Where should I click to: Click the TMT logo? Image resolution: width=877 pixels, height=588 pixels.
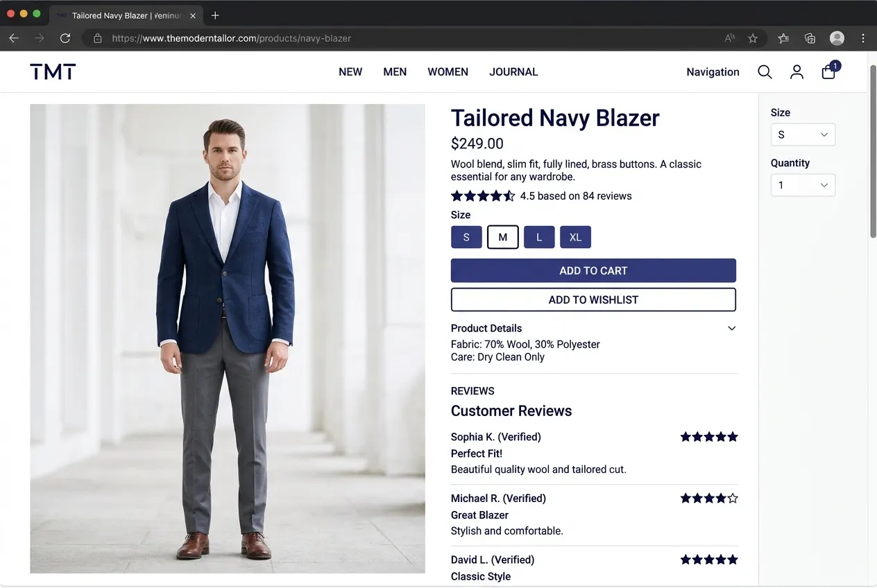point(53,71)
